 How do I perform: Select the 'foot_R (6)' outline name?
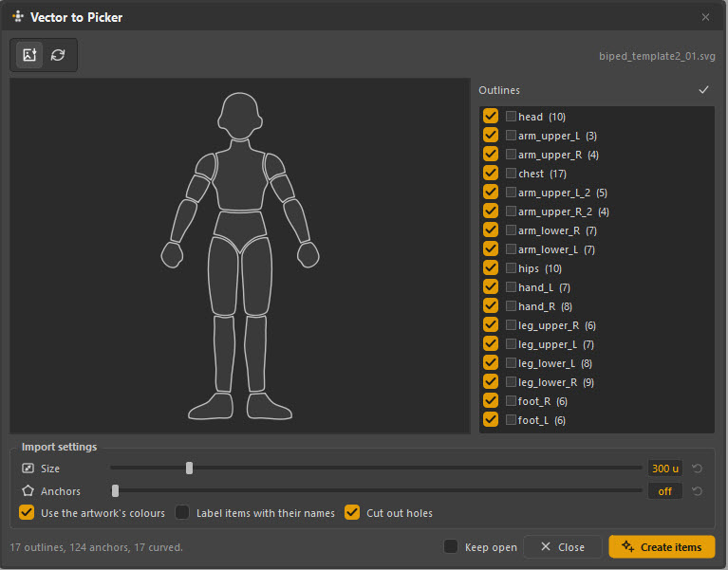pyautogui.click(x=542, y=401)
